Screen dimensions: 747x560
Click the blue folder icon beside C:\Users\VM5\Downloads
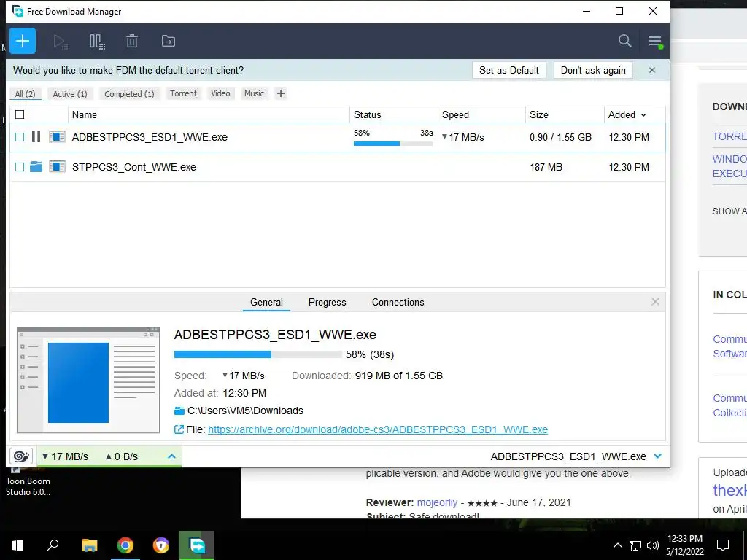[x=179, y=411]
